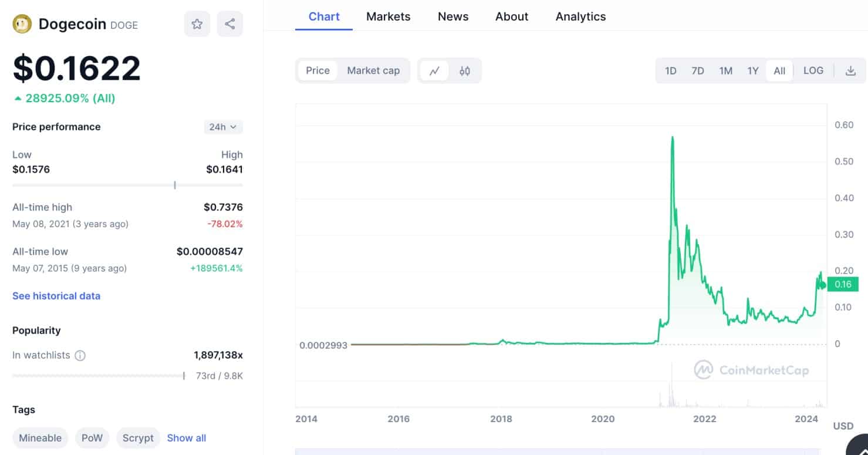
Task: Click the Dogecoin logo icon
Action: [x=22, y=24]
